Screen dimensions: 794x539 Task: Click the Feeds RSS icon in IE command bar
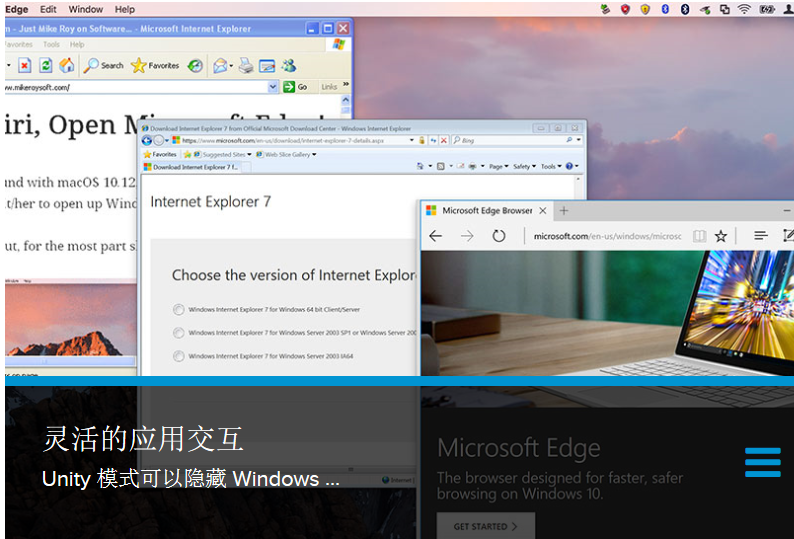441,166
